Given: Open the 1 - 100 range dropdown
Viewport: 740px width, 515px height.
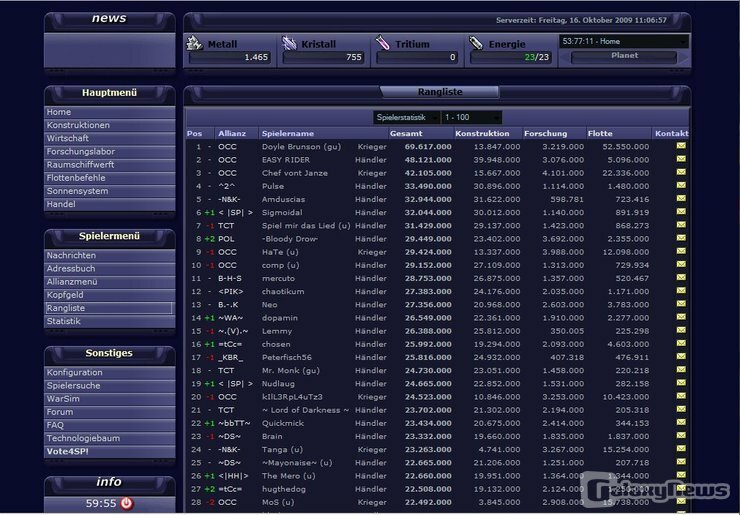Looking at the screenshot, I should pos(471,117).
